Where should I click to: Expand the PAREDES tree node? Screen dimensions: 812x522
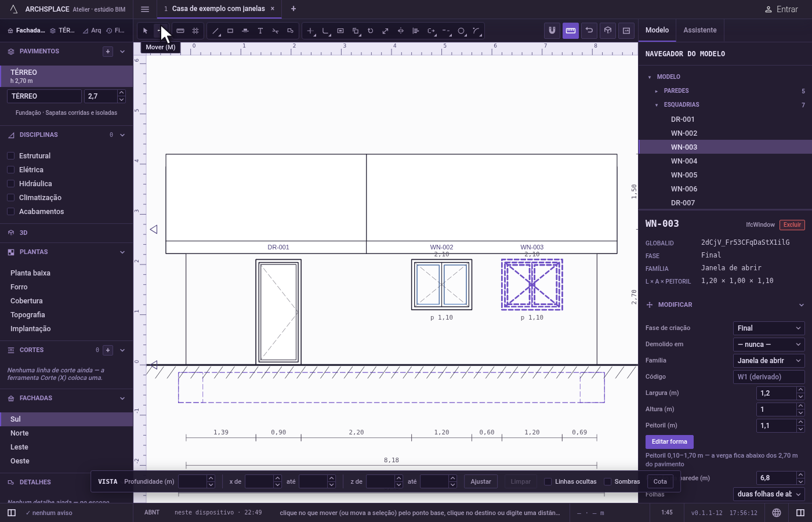(657, 91)
